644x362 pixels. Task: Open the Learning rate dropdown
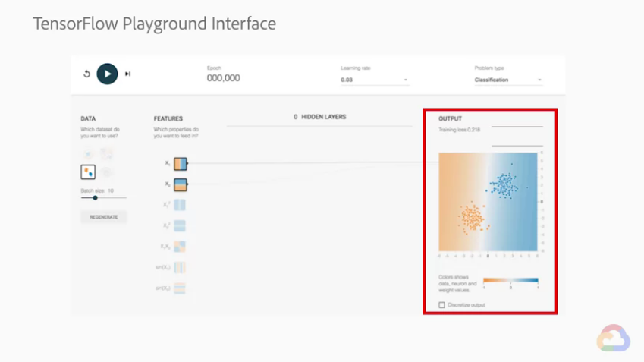point(374,80)
